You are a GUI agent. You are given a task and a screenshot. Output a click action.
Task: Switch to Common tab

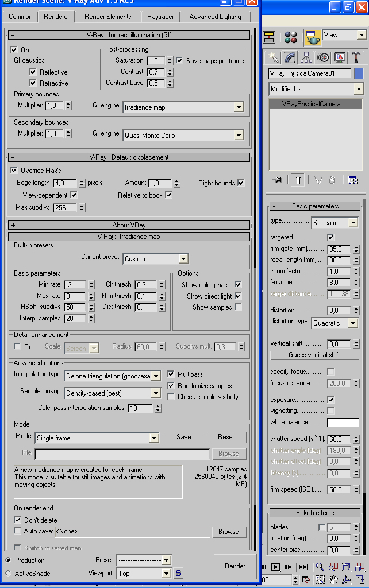tap(21, 17)
